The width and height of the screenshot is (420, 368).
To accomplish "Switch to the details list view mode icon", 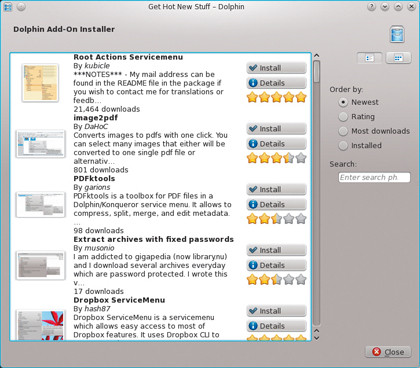I will click(x=370, y=58).
